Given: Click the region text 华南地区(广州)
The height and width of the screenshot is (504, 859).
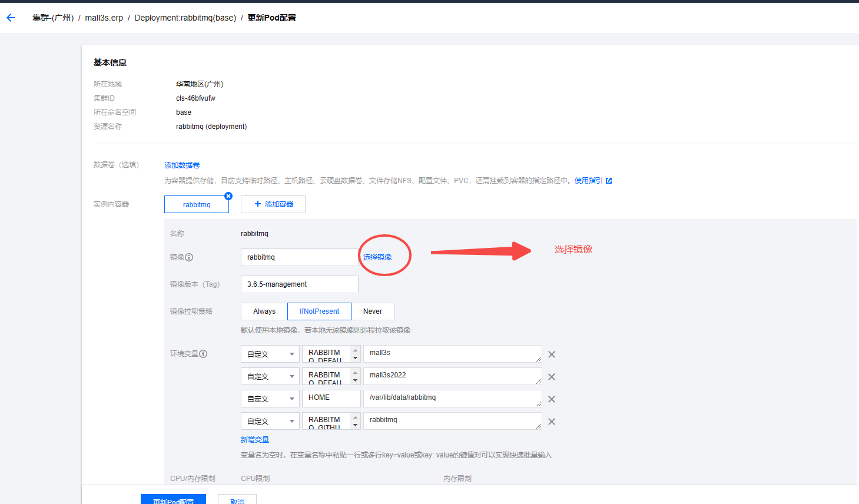Looking at the screenshot, I should tap(200, 84).
